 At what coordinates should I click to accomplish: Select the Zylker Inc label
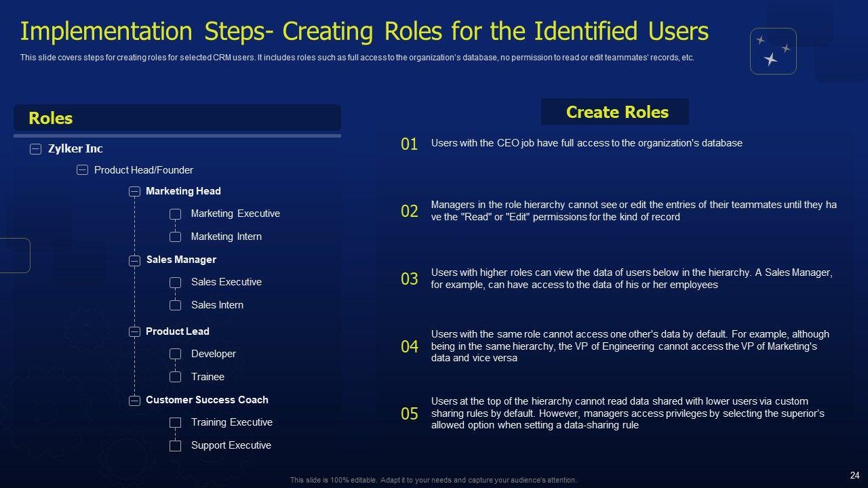(x=75, y=148)
